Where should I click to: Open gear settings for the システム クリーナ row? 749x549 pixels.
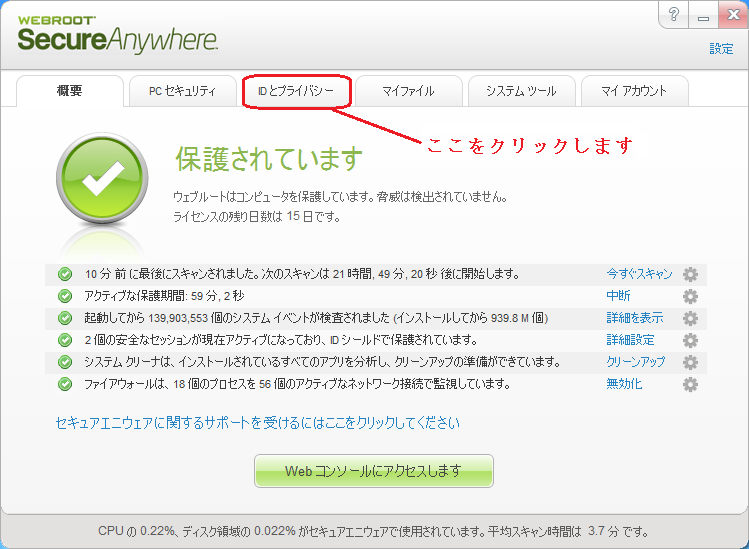coord(690,362)
